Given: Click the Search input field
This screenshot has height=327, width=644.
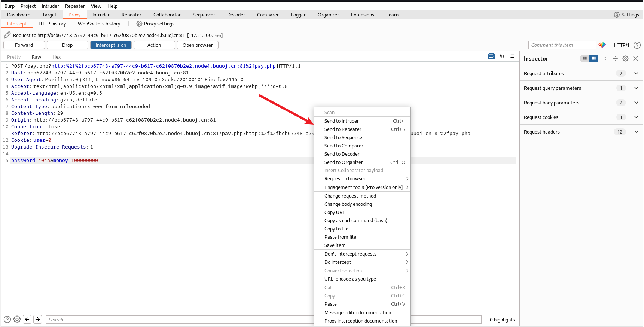Looking at the screenshot, I should click(263, 320).
